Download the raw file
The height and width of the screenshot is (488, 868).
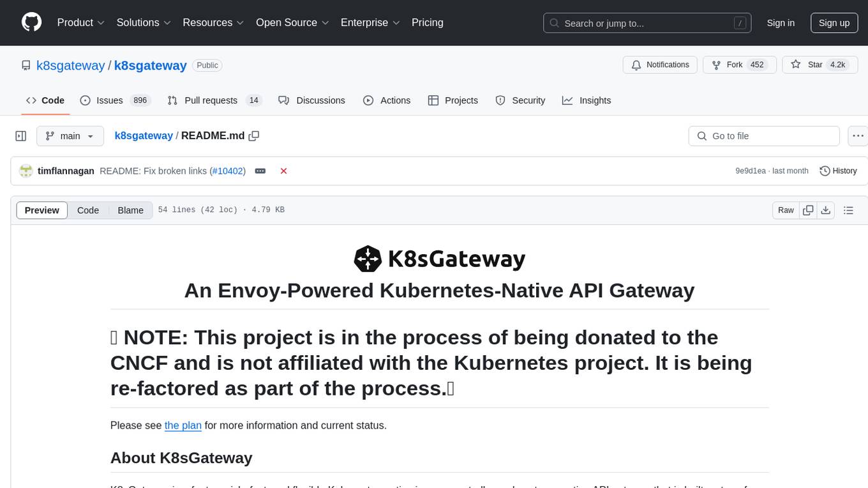[826, 210]
